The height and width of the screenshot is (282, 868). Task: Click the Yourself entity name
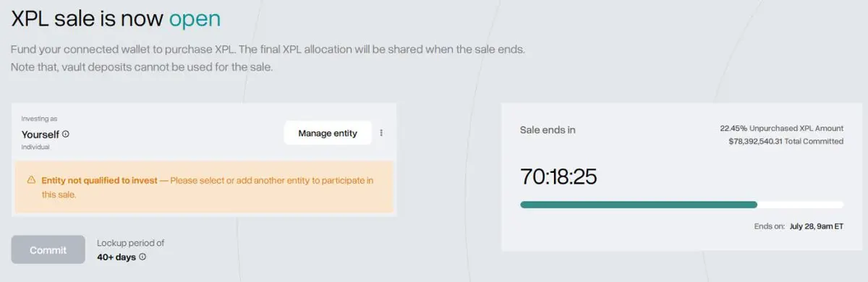coord(41,134)
